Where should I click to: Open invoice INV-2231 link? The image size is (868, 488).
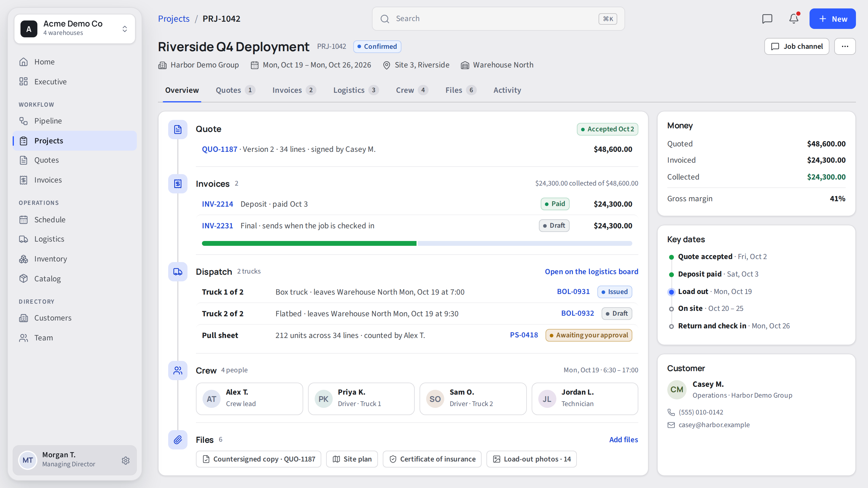pyautogui.click(x=217, y=226)
